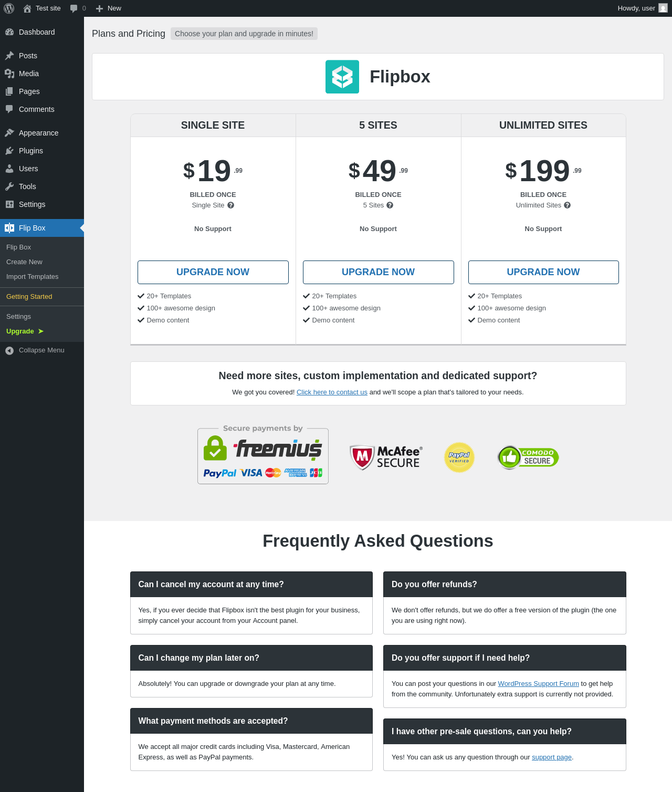Viewport: 672px width, 792px height.
Task: Open the Flip Box submenu item
Action: 42,247
